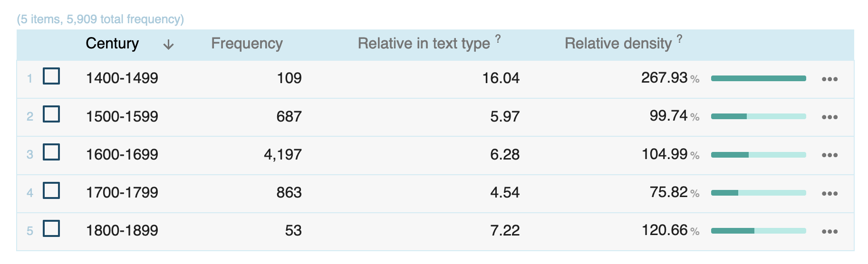The height and width of the screenshot is (264, 868).
Task: Click the 1600-1699 century label
Action: point(122,154)
